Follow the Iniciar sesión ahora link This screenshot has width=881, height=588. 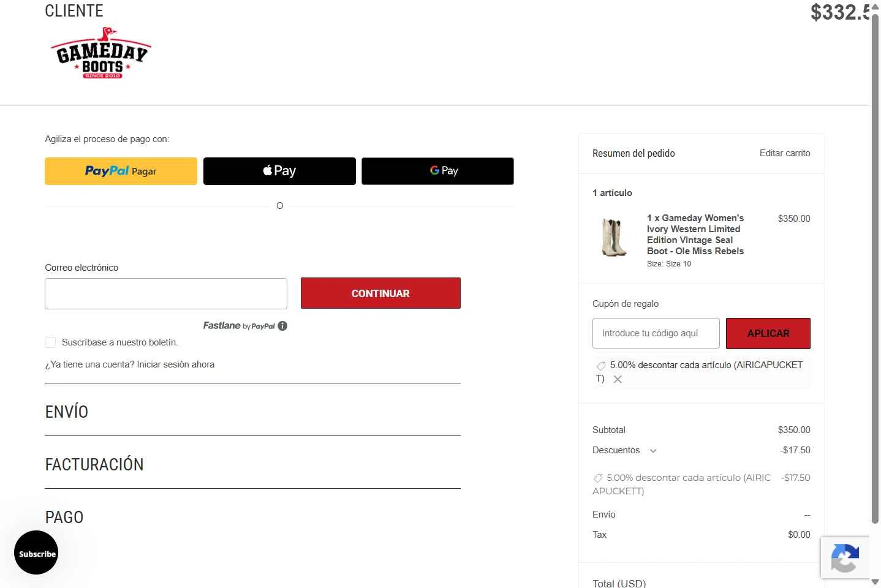coord(176,364)
